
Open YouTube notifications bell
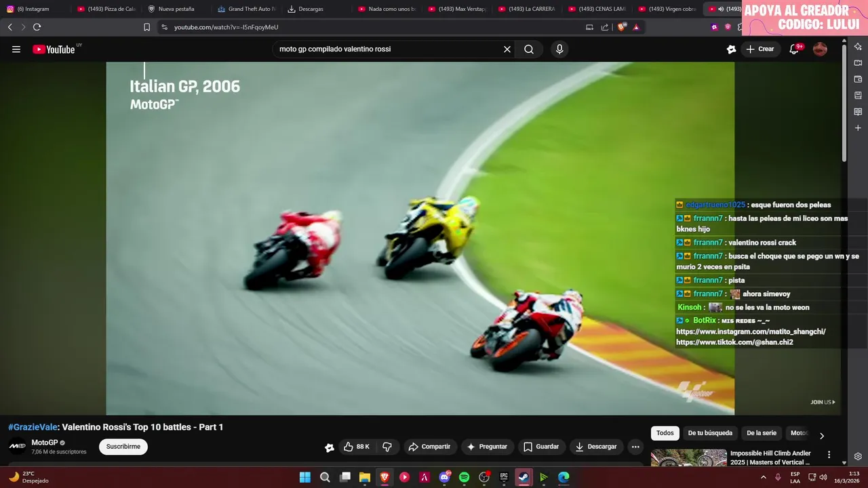click(x=795, y=49)
